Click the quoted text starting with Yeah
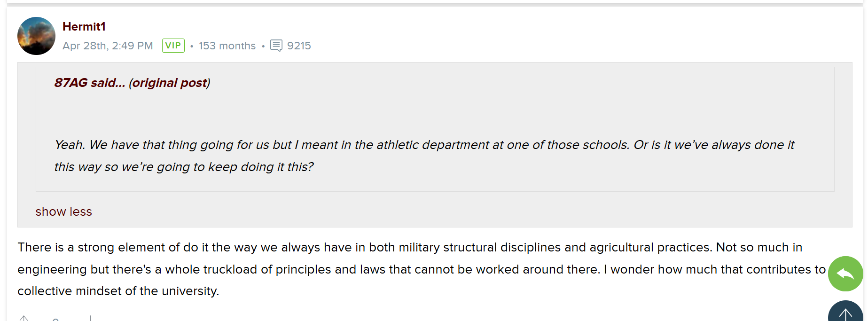This screenshot has width=868, height=321. (x=424, y=145)
